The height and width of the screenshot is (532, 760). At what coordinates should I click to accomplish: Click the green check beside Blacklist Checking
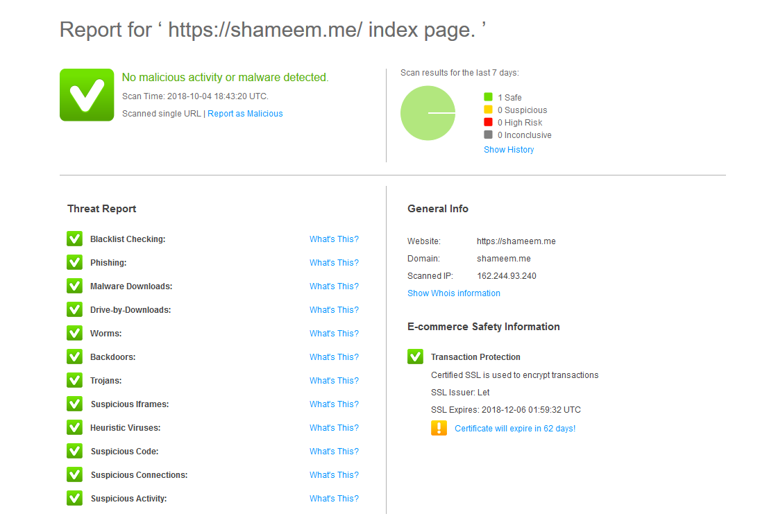click(74, 239)
